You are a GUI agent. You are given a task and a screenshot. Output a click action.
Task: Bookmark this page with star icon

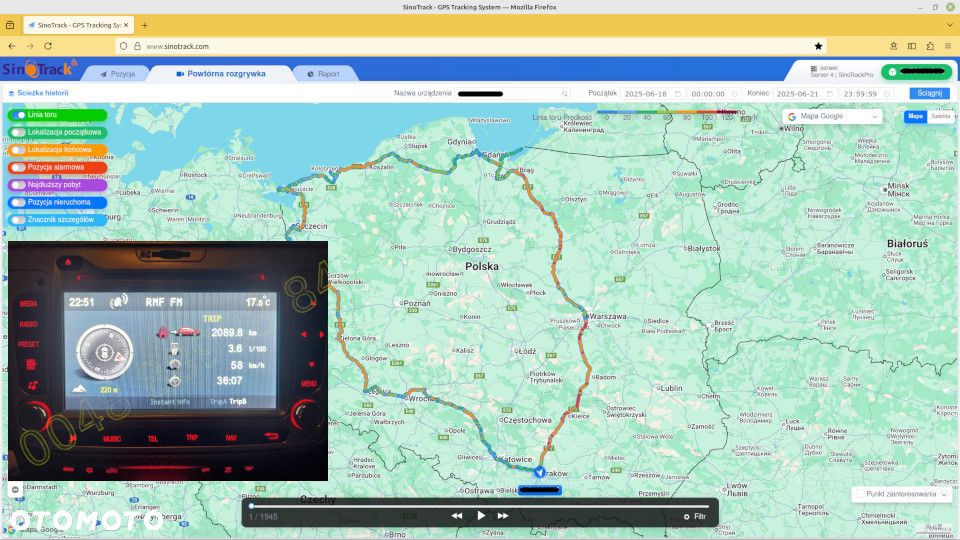(818, 46)
